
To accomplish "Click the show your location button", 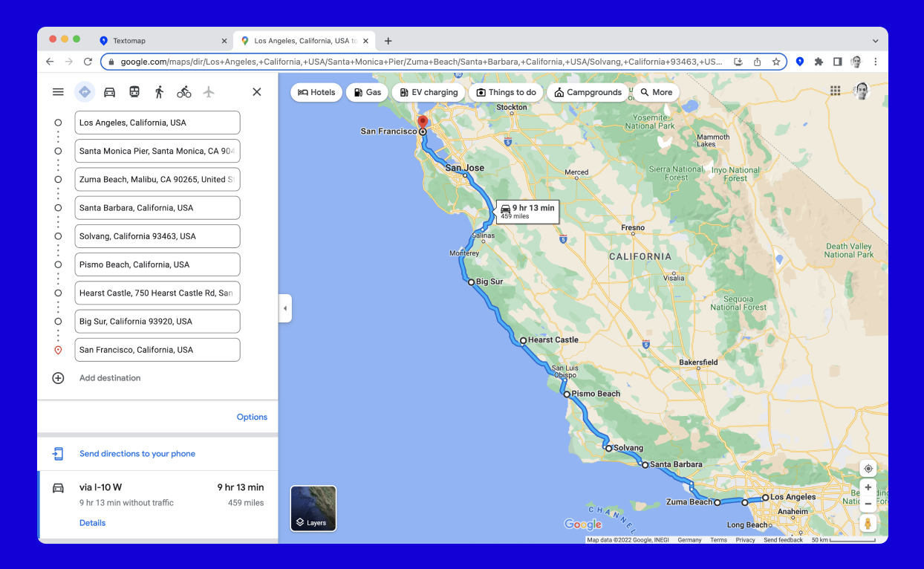I will tap(868, 469).
